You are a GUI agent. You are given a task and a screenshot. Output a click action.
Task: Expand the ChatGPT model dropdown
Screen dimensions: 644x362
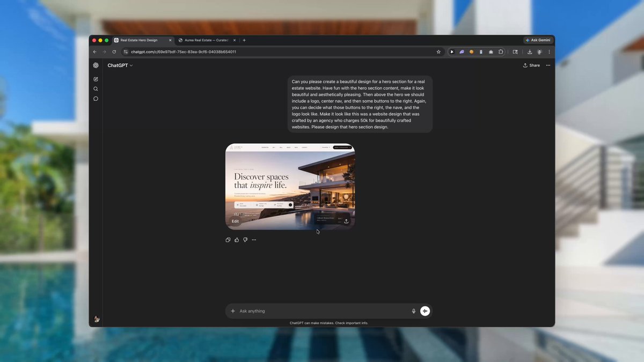click(120, 65)
